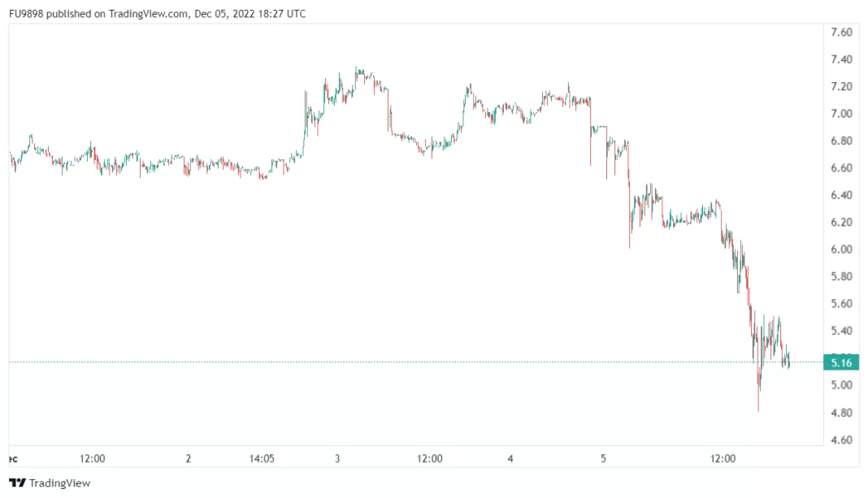Click the day 5 date marker
Viewport: 868px width, 498px height.
[x=603, y=459]
